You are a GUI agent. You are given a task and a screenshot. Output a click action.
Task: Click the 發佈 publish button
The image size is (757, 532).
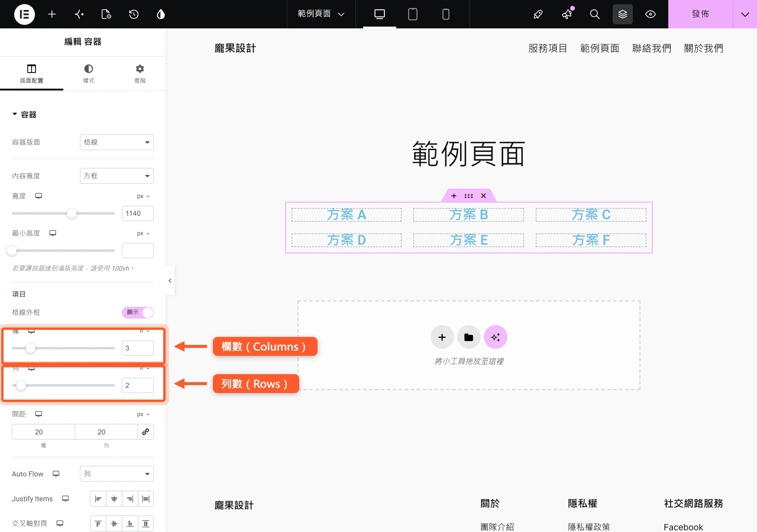point(700,14)
